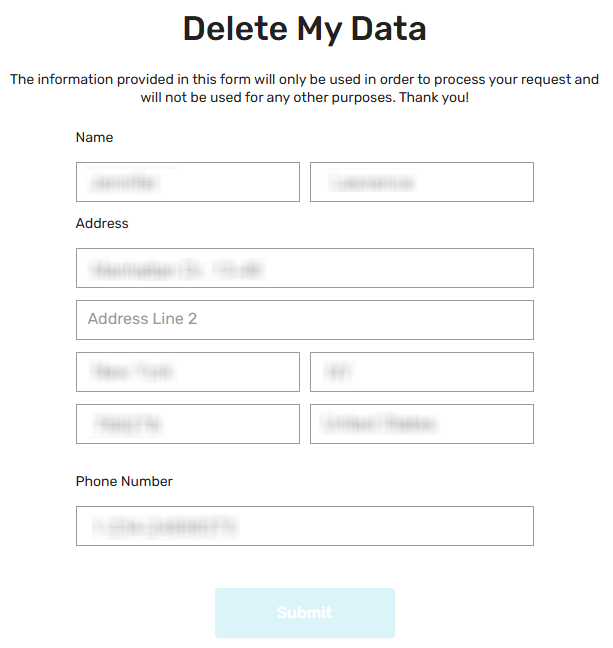The width and height of the screenshot is (613, 648).
Task: Click the ZIP code input field
Action: pos(187,424)
